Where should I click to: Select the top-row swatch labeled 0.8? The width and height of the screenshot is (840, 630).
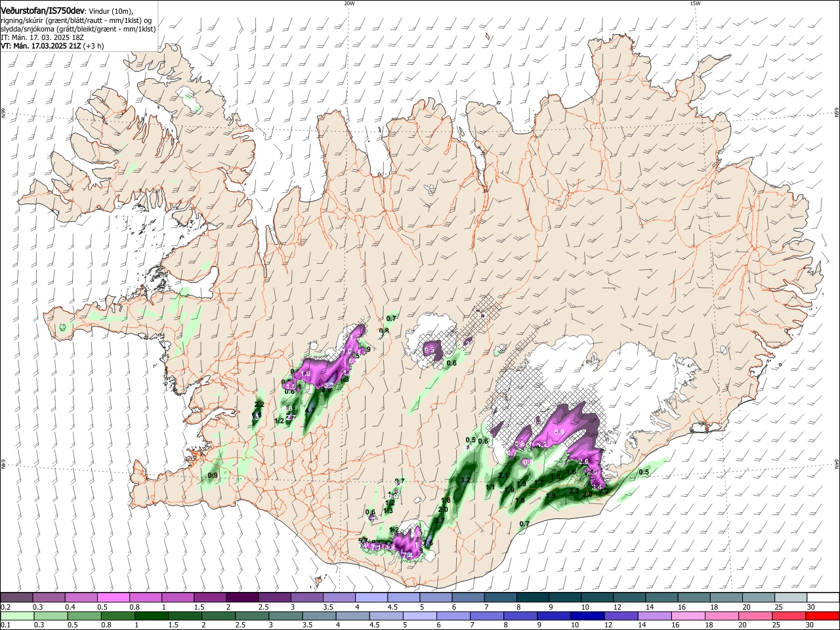point(145,598)
